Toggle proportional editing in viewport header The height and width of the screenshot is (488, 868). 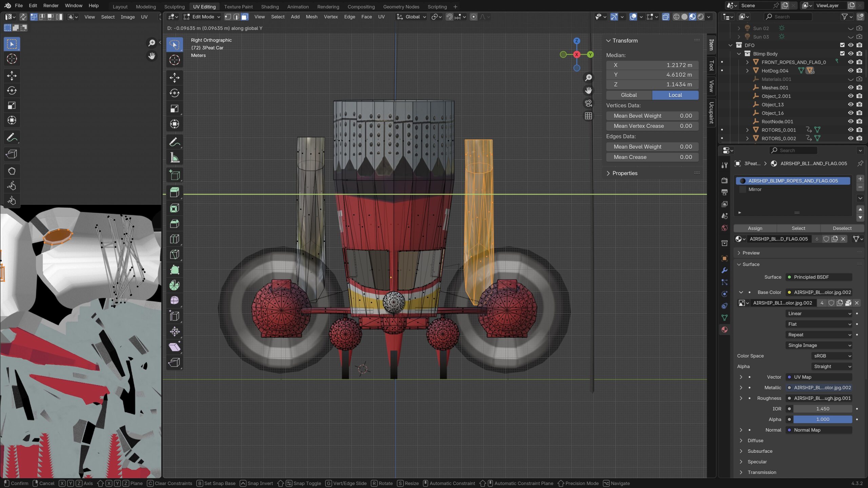point(473,17)
